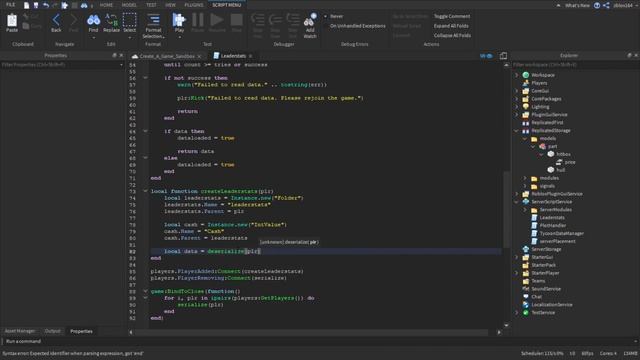
Task: Click Toggle Comment action
Action: click(452, 16)
